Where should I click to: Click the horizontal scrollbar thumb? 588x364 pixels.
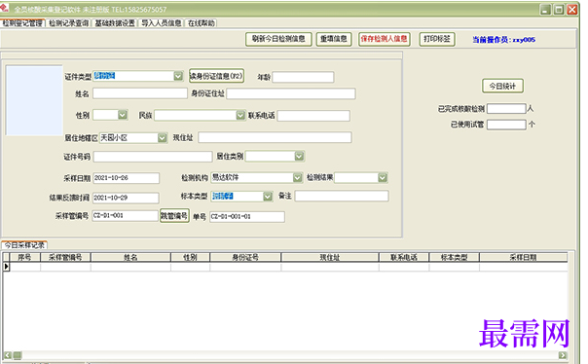pos(18,355)
